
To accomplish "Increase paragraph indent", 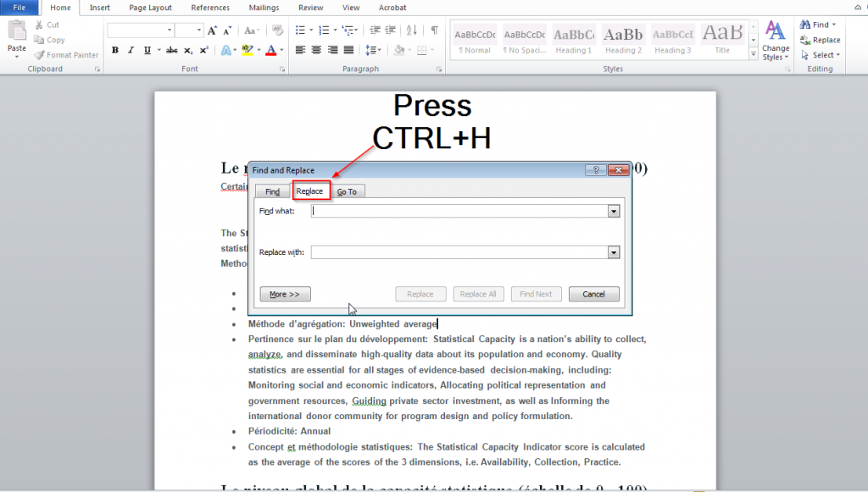I will pyautogui.click(x=390, y=30).
